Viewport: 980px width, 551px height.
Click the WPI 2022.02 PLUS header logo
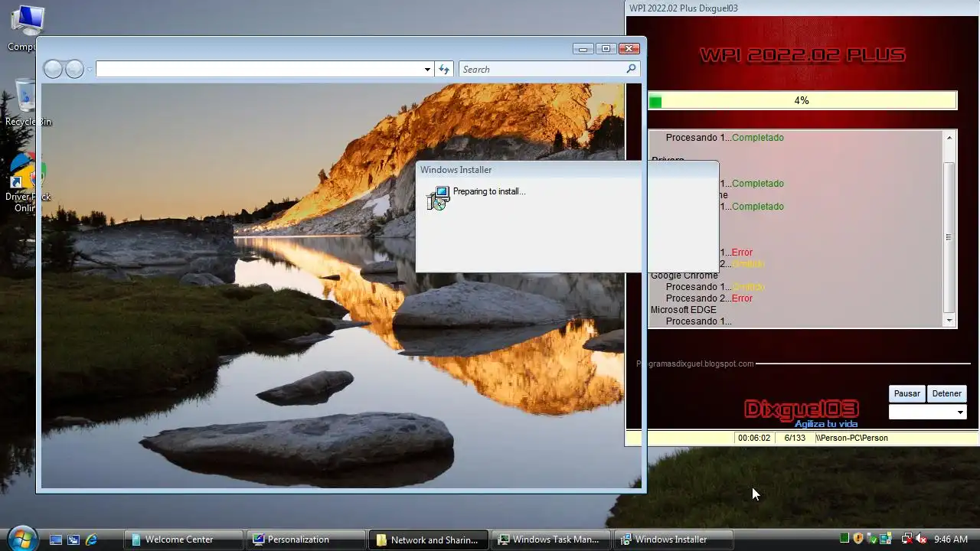pyautogui.click(x=802, y=55)
